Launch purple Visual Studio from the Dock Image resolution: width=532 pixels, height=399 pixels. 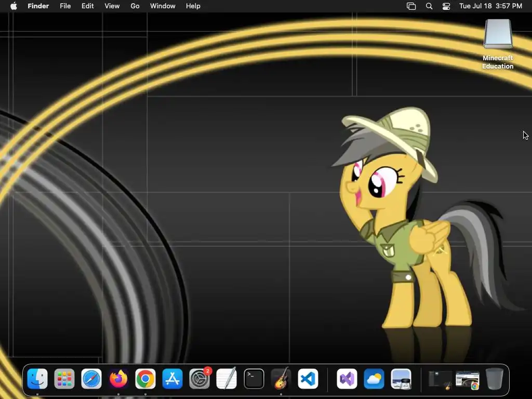(347, 379)
